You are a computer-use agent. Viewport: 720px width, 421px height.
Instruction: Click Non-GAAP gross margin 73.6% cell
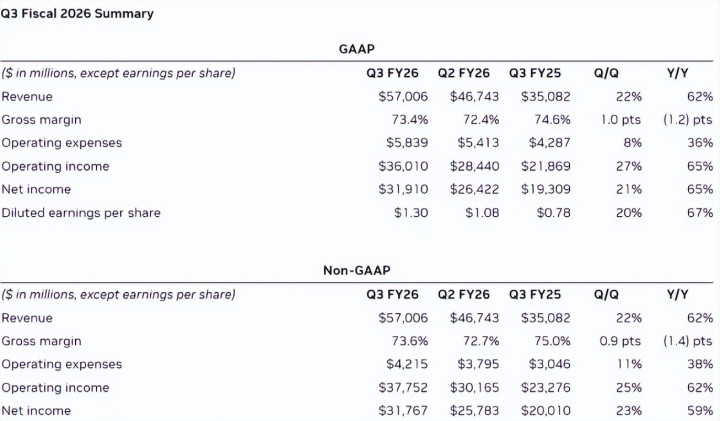(x=408, y=341)
